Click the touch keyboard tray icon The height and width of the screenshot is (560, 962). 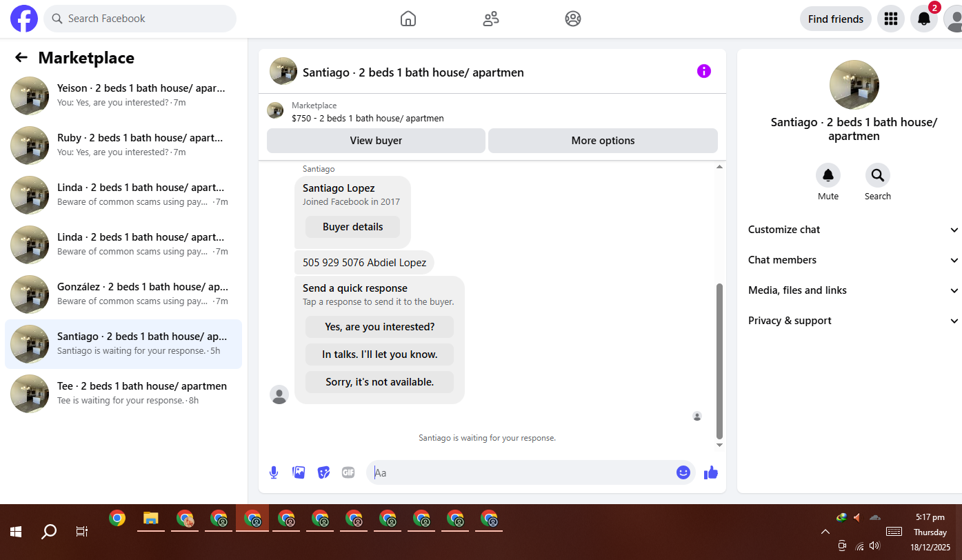894,532
